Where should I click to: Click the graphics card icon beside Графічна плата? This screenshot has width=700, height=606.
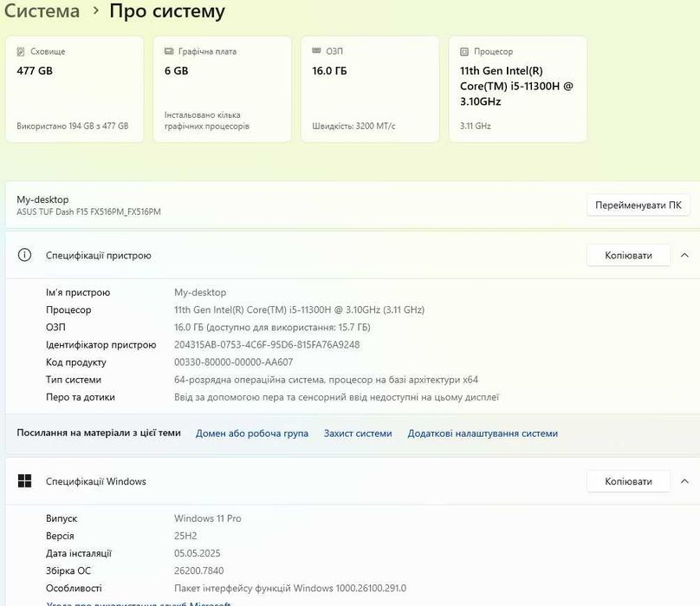[169, 51]
